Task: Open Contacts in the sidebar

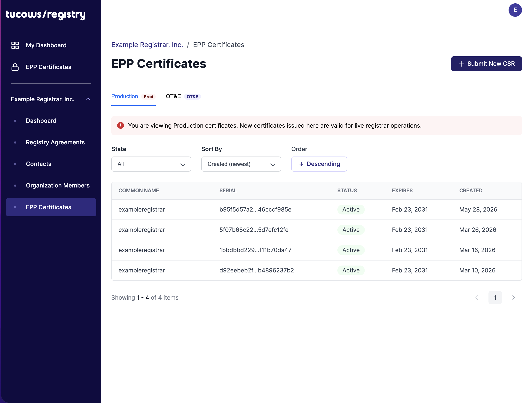Action: tap(39, 164)
